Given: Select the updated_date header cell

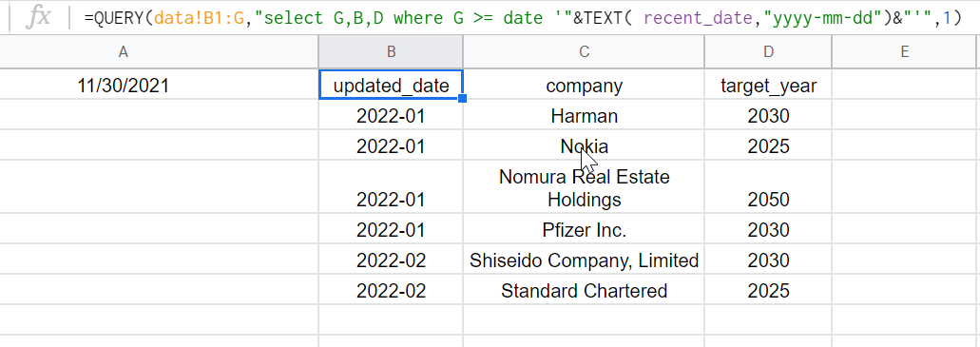Looking at the screenshot, I should (x=392, y=85).
